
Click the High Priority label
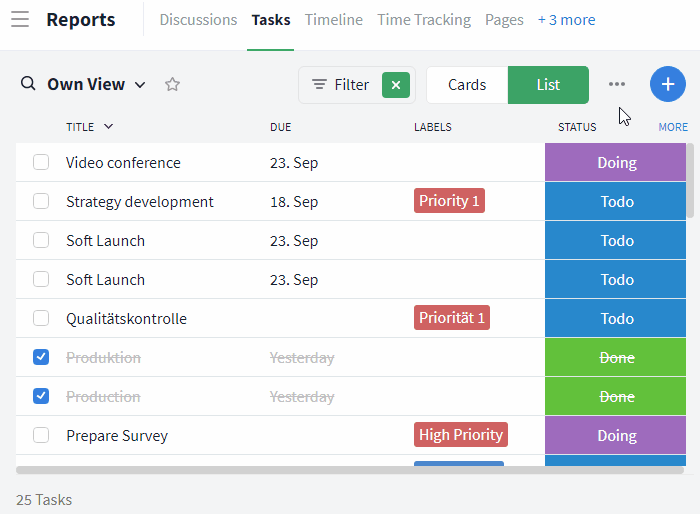[461, 435]
